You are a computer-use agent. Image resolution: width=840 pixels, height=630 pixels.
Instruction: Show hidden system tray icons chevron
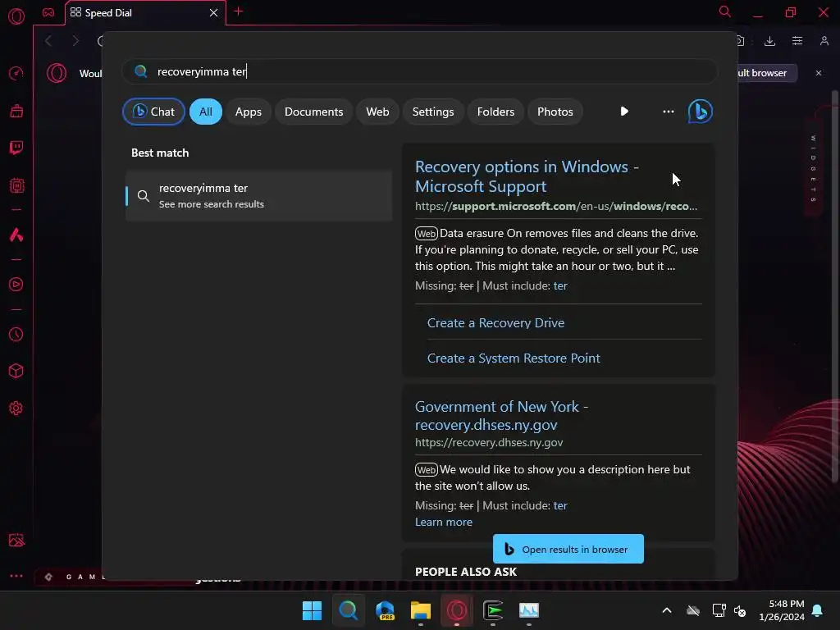[667, 610]
